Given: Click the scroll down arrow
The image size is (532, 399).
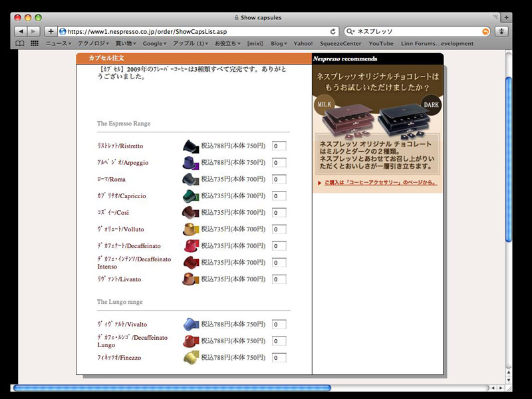Looking at the screenshot, I should click(x=508, y=380).
